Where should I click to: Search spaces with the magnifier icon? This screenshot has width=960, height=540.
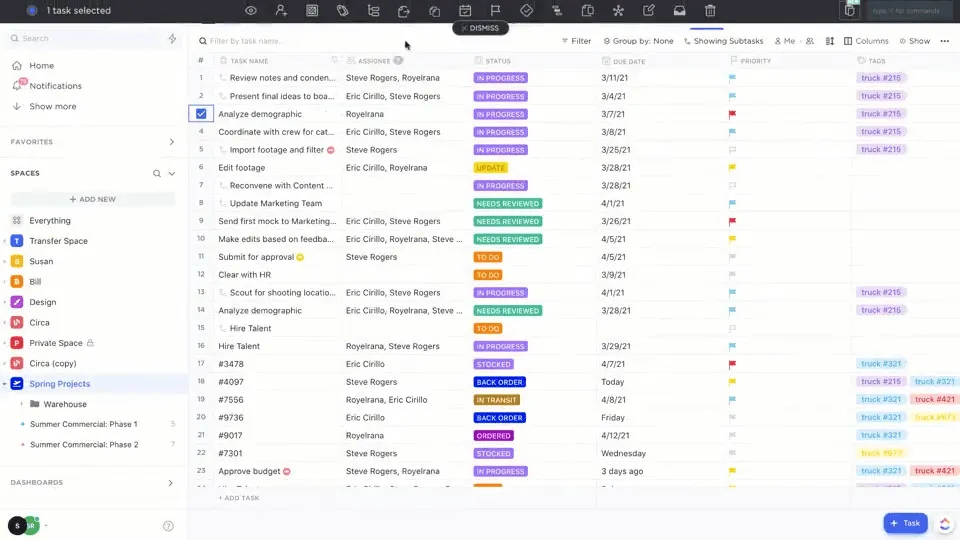point(157,173)
